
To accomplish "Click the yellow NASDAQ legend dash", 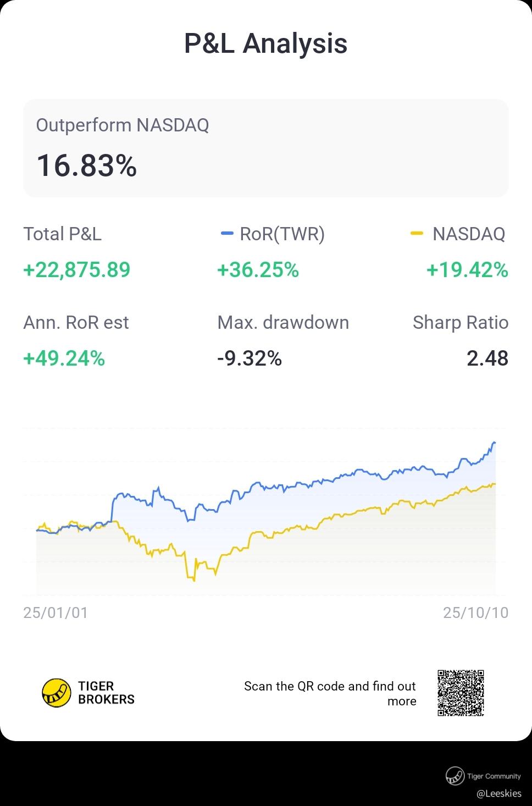I will 417,234.
